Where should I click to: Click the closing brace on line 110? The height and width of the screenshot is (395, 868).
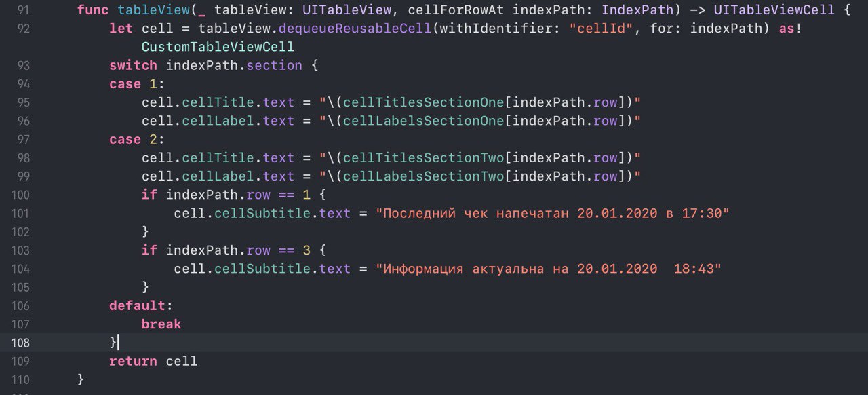[81, 379]
